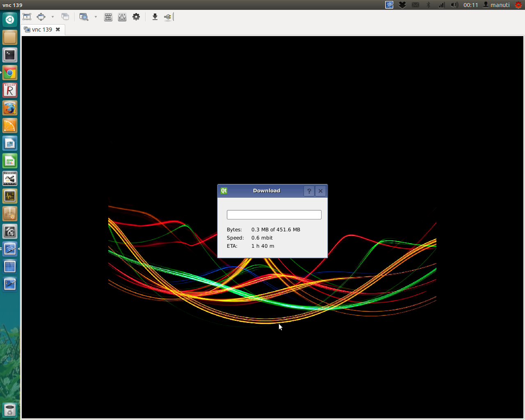
Task: Minimize the VNC window with the down-arrow icon
Action: [155, 17]
